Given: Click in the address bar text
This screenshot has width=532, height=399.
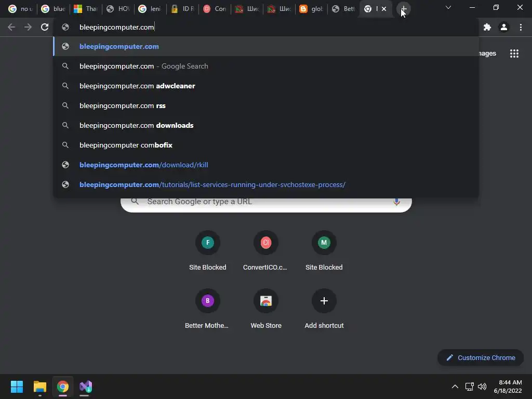Looking at the screenshot, I should [x=117, y=27].
